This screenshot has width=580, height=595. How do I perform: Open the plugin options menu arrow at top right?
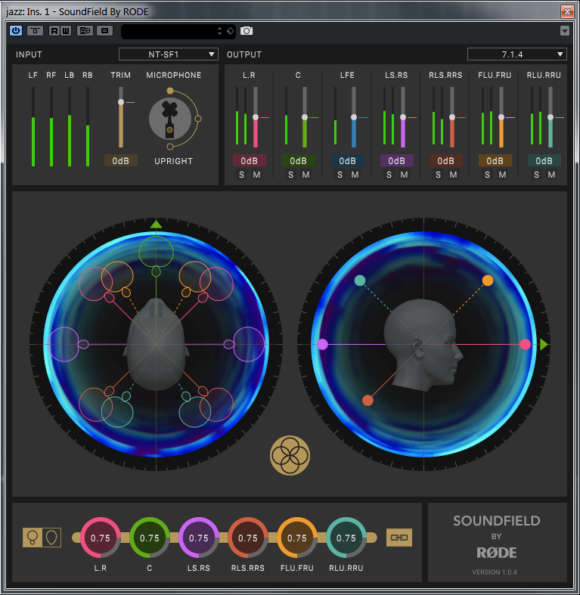565,31
